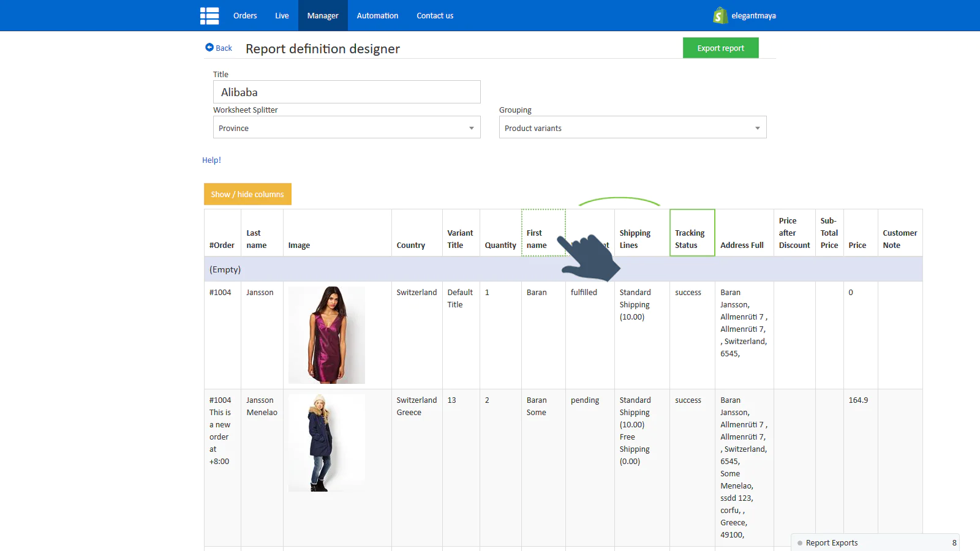Expand the Grouping Product variants dropdown

[x=632, y=128]
